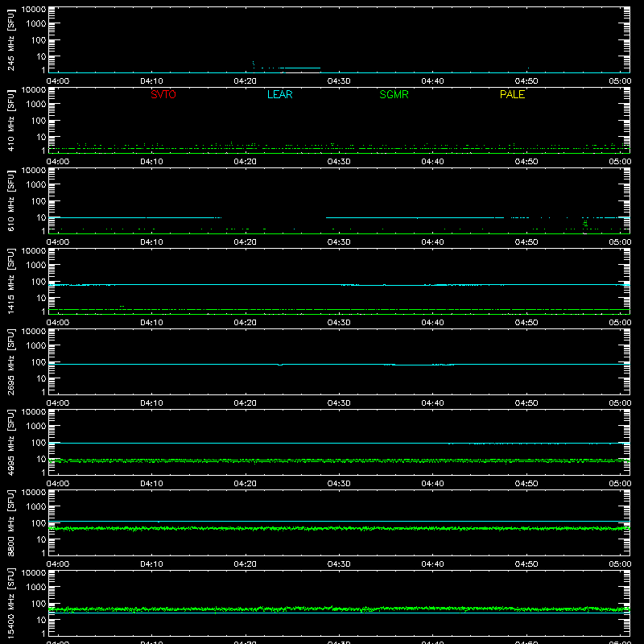Screen dimensions: 644x644
Task: Click 04:10 time label under 2695 MHz plot
Action: (151, 403)
